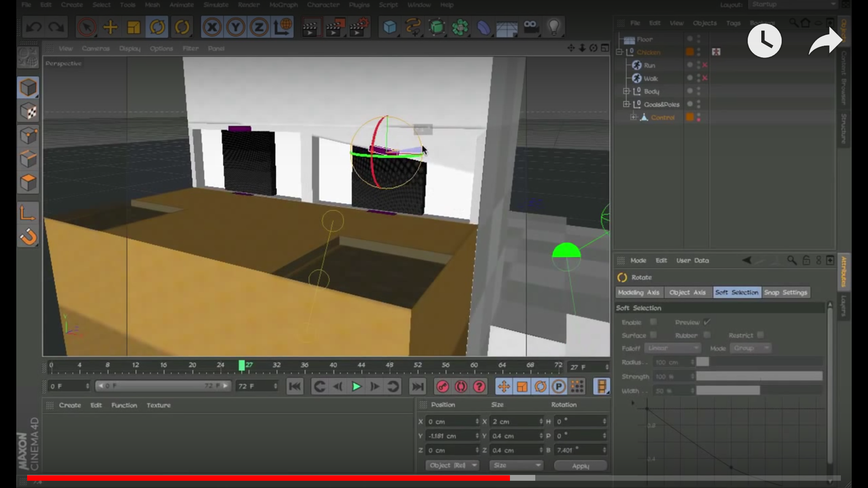The height and width of the screenshot is (488, 868).
Task: Add a camera object icon
Action: pos(531,27)
